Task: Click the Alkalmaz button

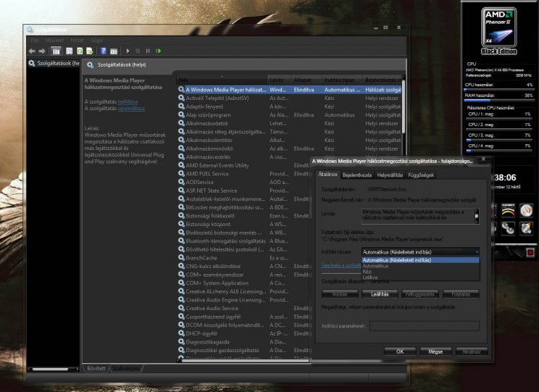Action: pyautogui.click(x=472, y=351)
